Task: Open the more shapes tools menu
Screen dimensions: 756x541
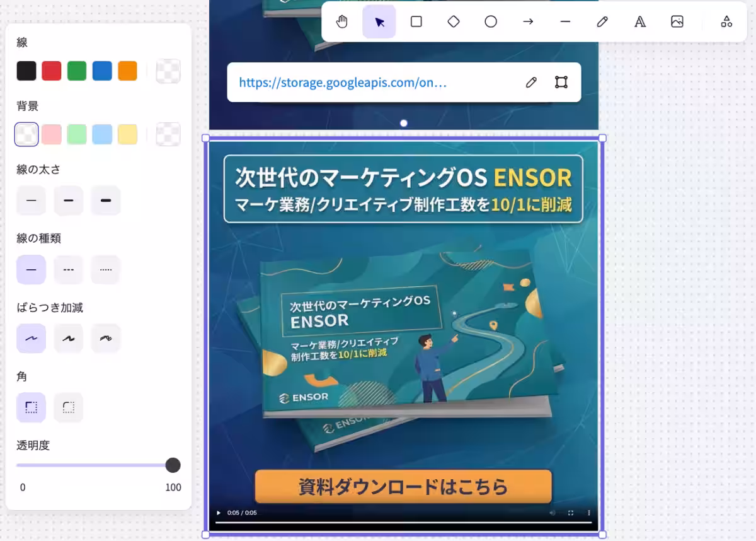Action: click(726, 22)
